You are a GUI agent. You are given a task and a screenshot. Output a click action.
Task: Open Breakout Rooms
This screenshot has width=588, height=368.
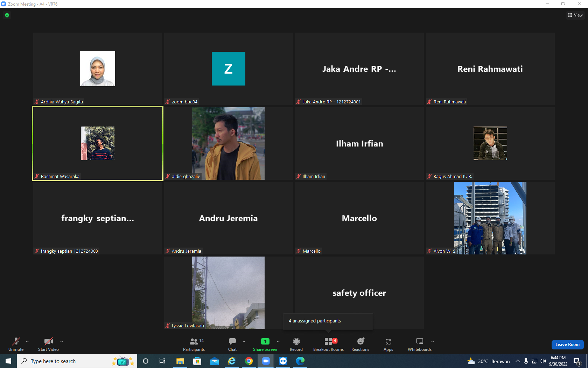tap(328, 345)
